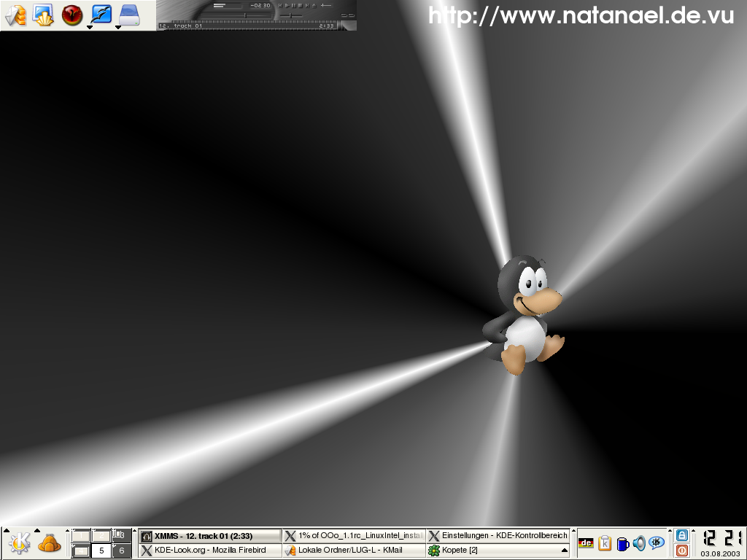747x560 pixels.
Task: Launch Mozilla Firebird via the red globe icon
Action: [x=72, y=15]
